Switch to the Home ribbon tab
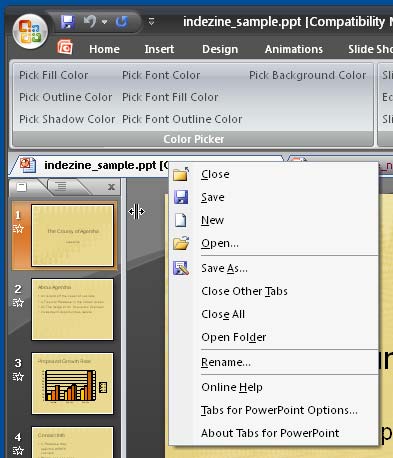 pos(104,49)
